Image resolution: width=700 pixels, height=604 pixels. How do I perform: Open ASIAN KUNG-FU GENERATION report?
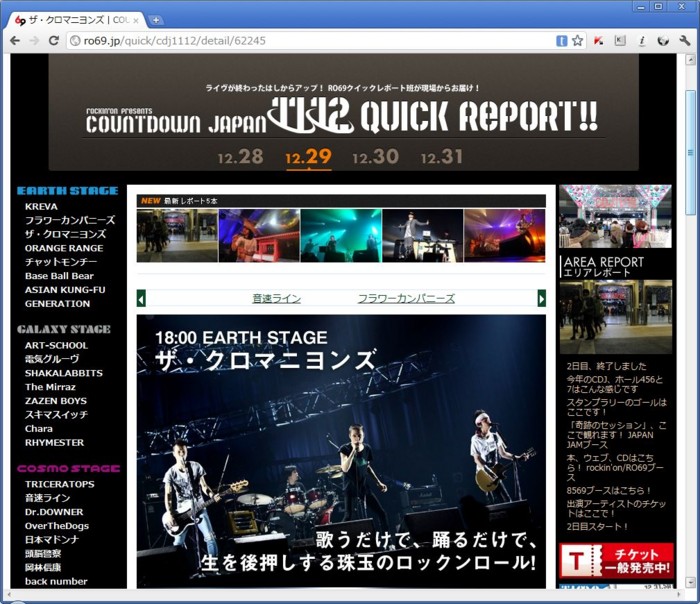coord(65,296)
